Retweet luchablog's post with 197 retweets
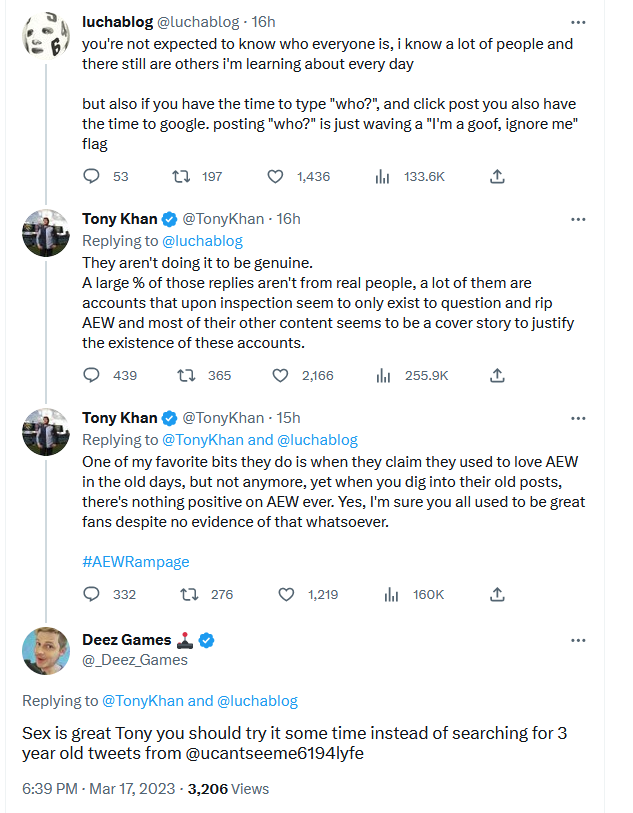This screenshot has height=813, width=633. tap(183, 177)
